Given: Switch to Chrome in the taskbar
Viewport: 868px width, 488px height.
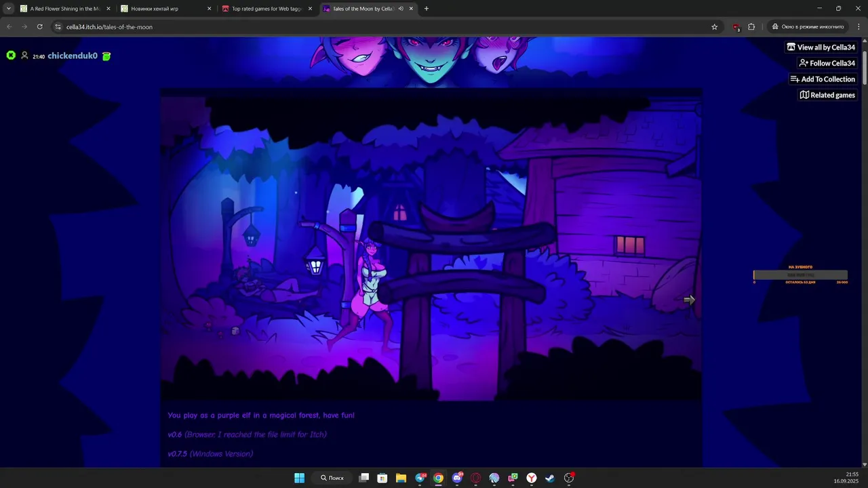Looking at the screenshot, I should tap(439, 478).
